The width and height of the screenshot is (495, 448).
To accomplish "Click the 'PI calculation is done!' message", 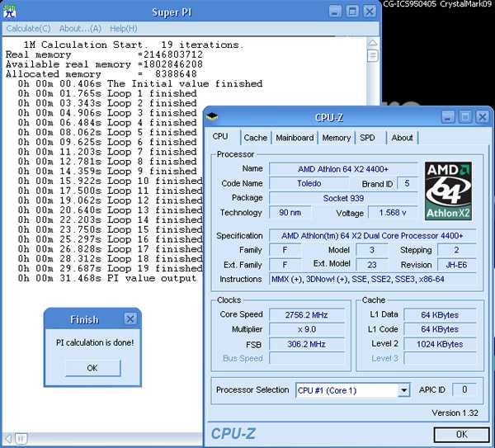I will click(95, 342).
